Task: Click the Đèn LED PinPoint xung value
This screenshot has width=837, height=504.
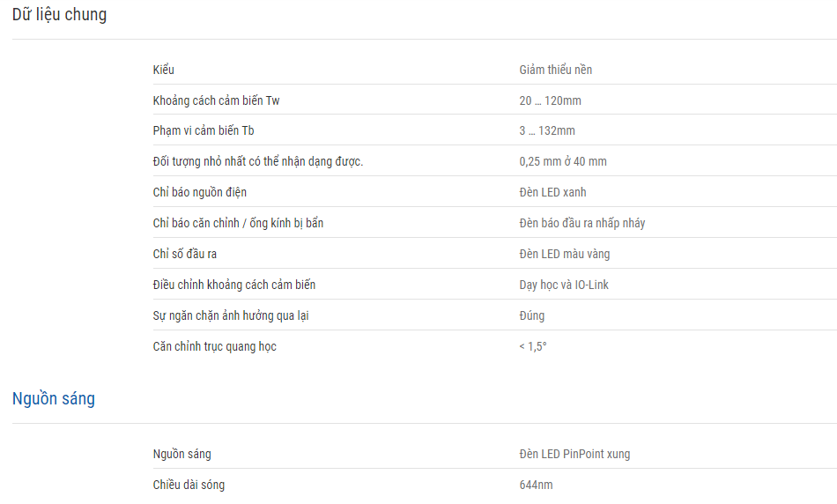Action: point(574,455)
